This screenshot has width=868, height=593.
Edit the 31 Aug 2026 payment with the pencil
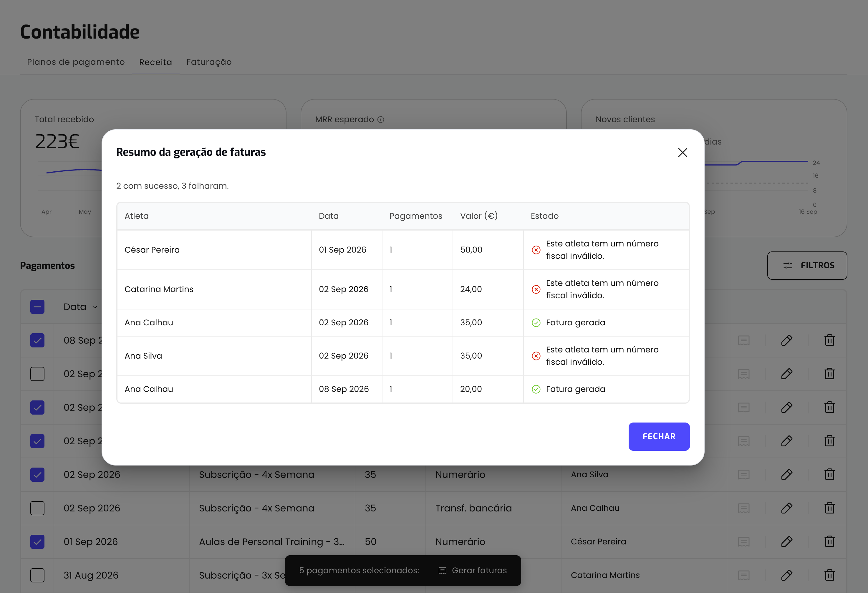[x=786, y=575]
